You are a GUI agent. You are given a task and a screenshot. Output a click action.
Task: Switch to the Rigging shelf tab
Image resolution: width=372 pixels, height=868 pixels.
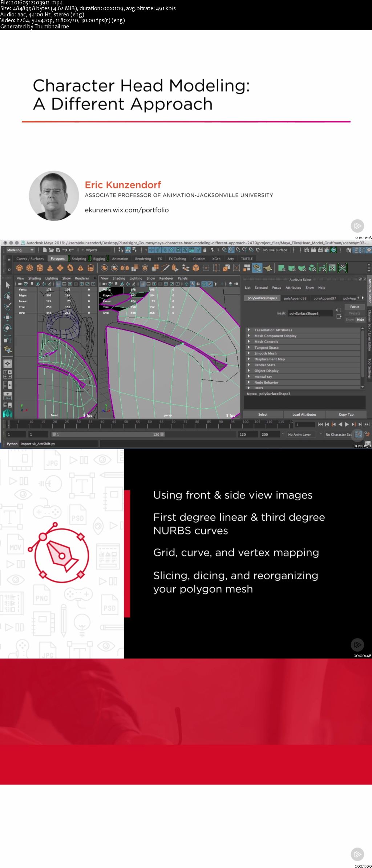click(99, 259)
